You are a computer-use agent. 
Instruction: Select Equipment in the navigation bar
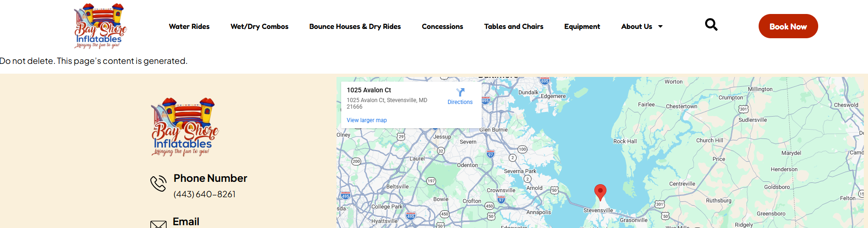click(x=582, y=27)
